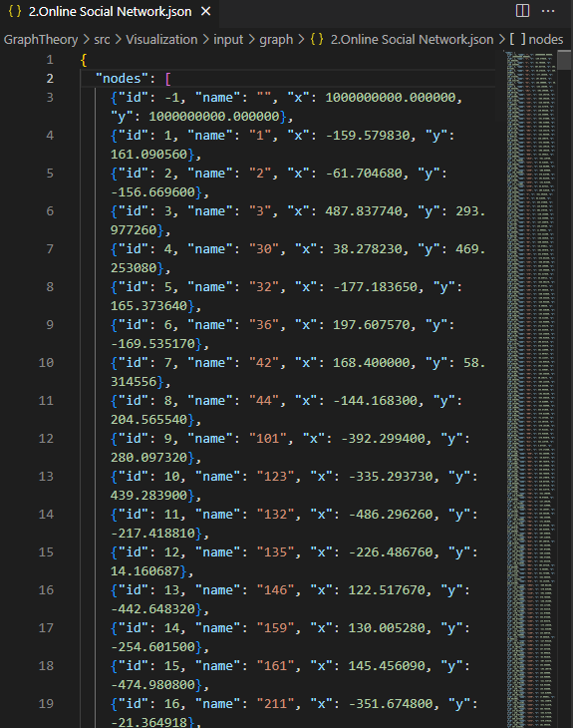Click the graph breadcrumb item

(276, 40)
